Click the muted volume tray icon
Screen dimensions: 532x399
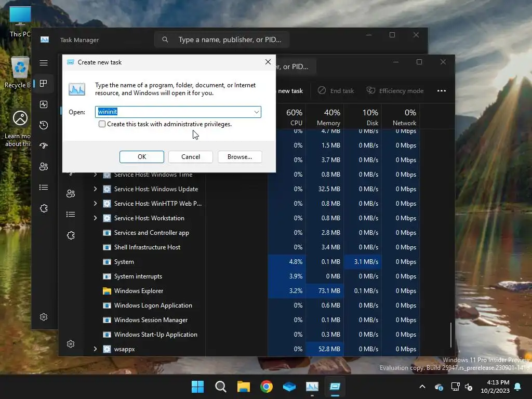pos(469,387)
